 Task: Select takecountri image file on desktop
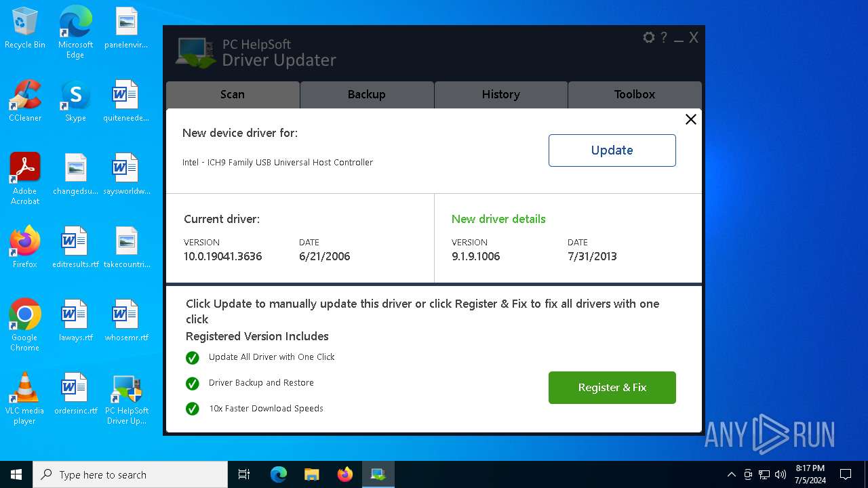126,248
